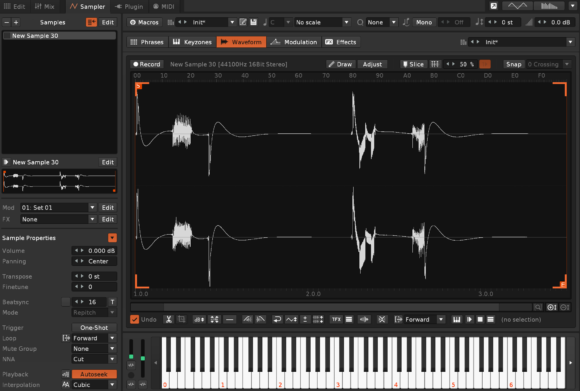The image size is (580, 391).
Task: Toggle the Slice mode button
Action: click(413, 64)
